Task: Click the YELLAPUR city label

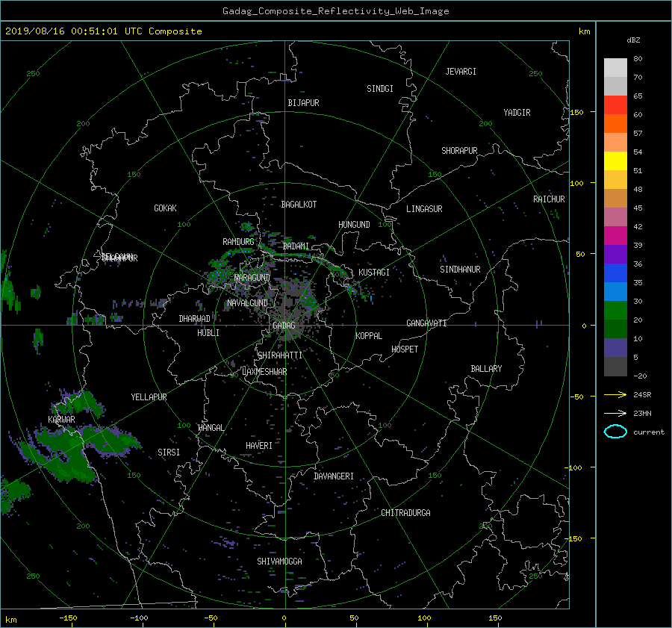Action: pos(149,397)
